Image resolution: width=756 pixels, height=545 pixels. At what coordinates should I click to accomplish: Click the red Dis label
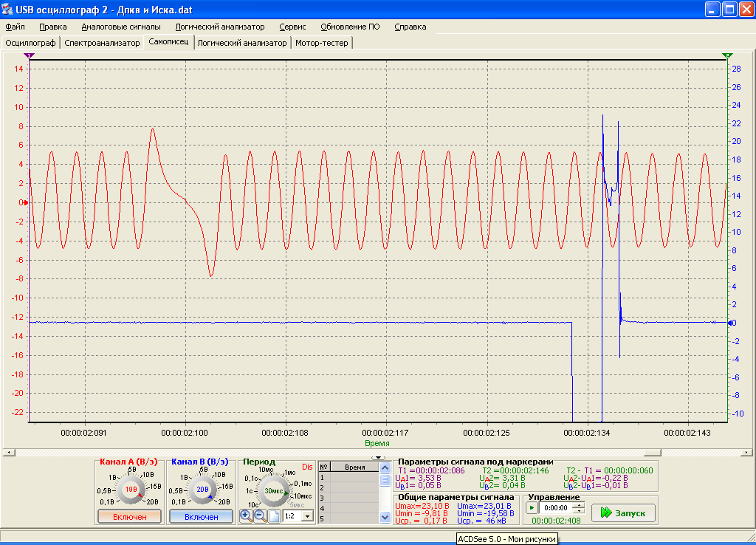tap(307, 467)
